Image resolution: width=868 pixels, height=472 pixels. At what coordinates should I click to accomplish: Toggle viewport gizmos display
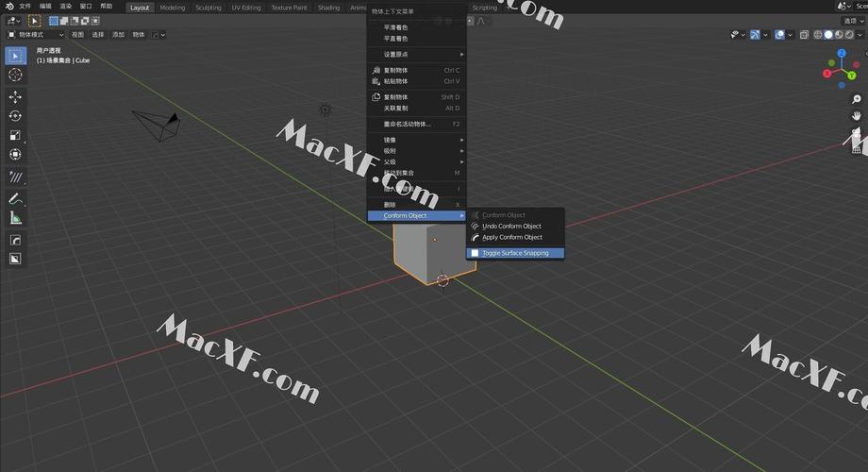tap(755, 34)
